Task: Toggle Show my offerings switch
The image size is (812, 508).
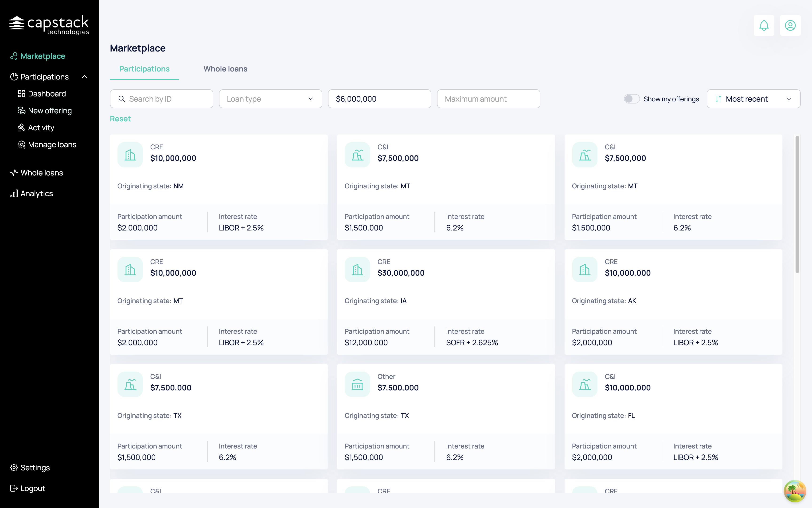Action: pos(632,99)
